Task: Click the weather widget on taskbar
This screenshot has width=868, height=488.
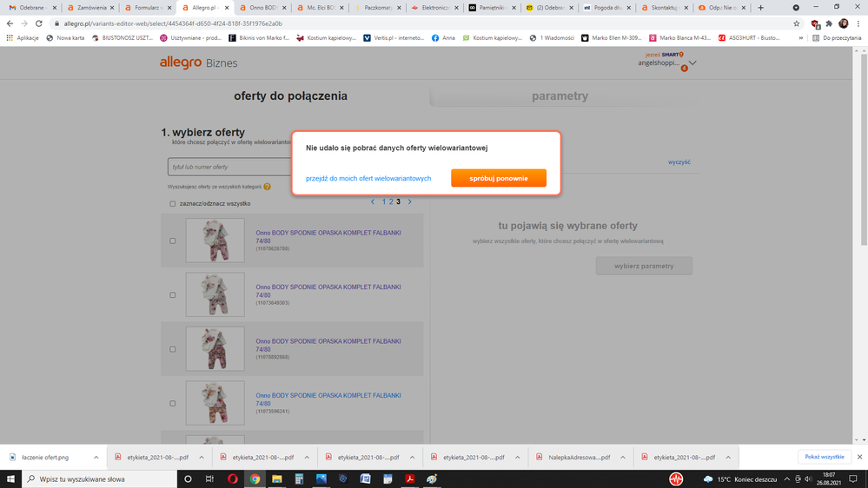Action: click(x=740, y=479)
